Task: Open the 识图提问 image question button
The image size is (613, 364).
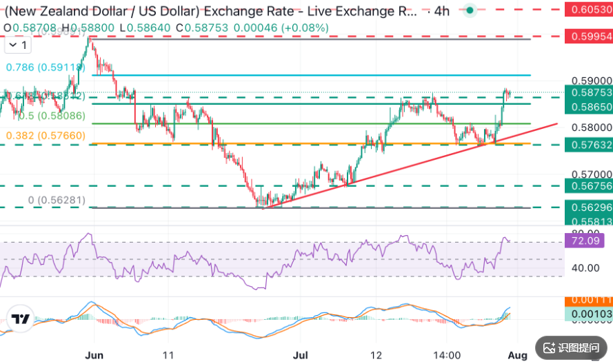Action: point(571,347)
